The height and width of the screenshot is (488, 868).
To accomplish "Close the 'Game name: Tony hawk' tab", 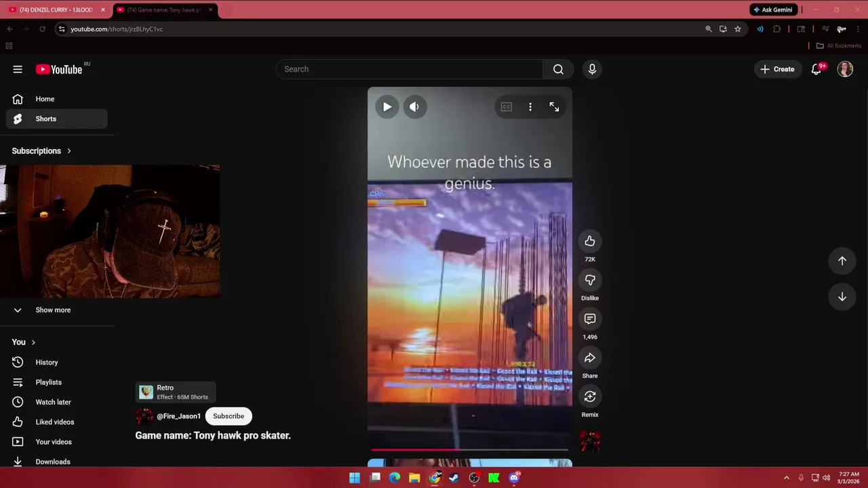I will [210, 9].
